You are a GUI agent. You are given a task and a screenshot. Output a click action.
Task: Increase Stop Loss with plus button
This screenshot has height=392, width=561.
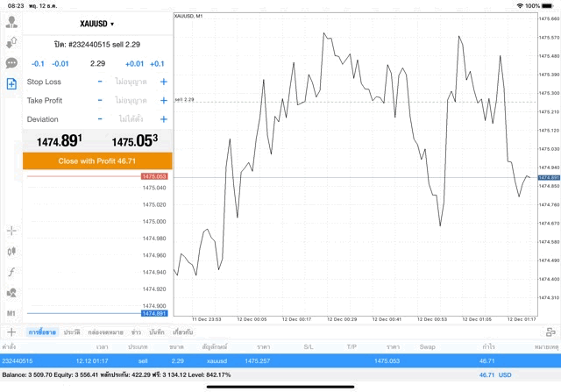[x=163, y=82]
